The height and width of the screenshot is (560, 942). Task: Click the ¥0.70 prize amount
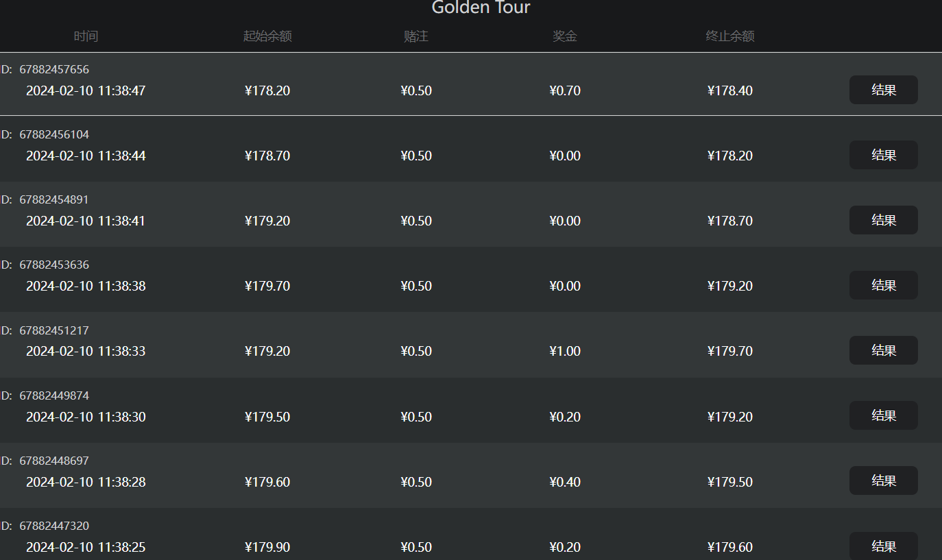tap(565, 90)
